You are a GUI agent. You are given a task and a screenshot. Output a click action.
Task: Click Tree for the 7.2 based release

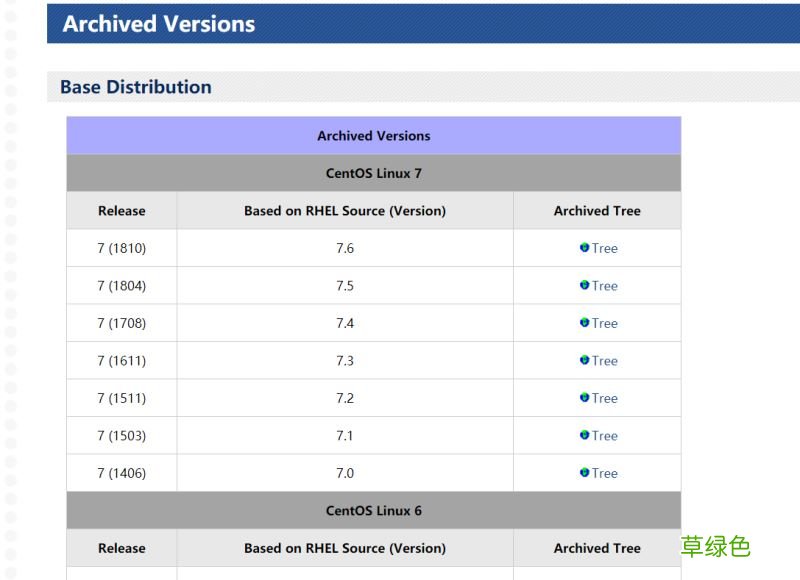604,398
